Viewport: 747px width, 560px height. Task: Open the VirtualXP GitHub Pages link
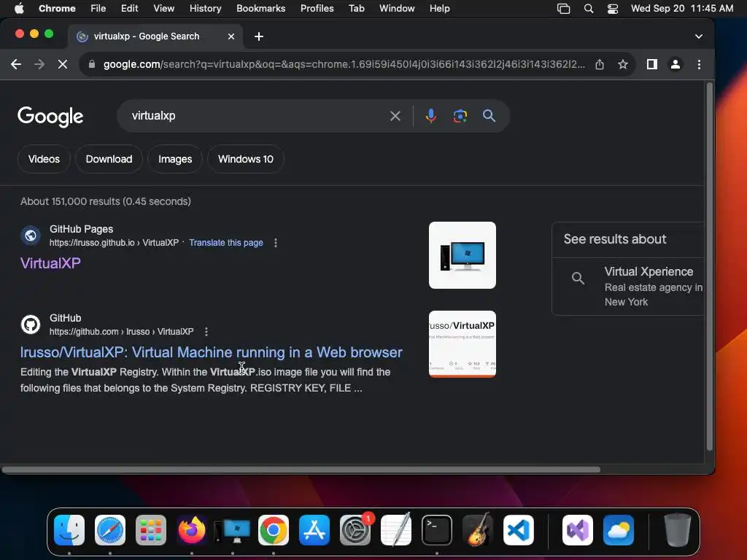pos(50,262)
